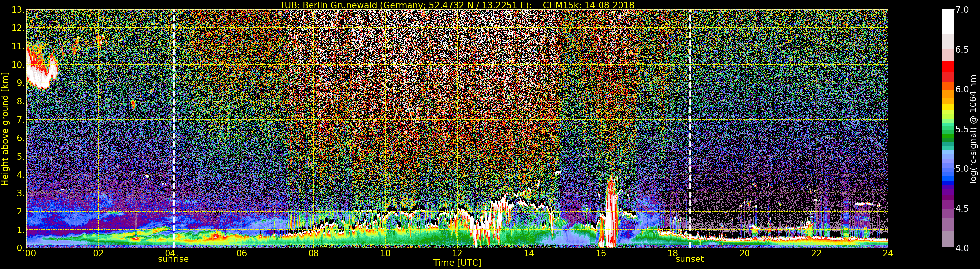Click the y-axis tick label '2.'
The height and width of the screenshot is (269, 980).
point(21,211)
